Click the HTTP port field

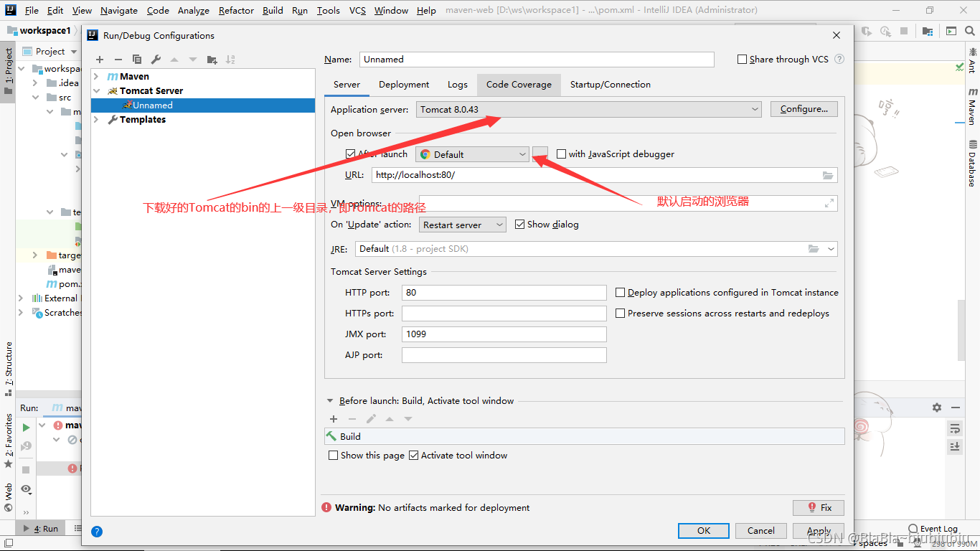point(504,293)
